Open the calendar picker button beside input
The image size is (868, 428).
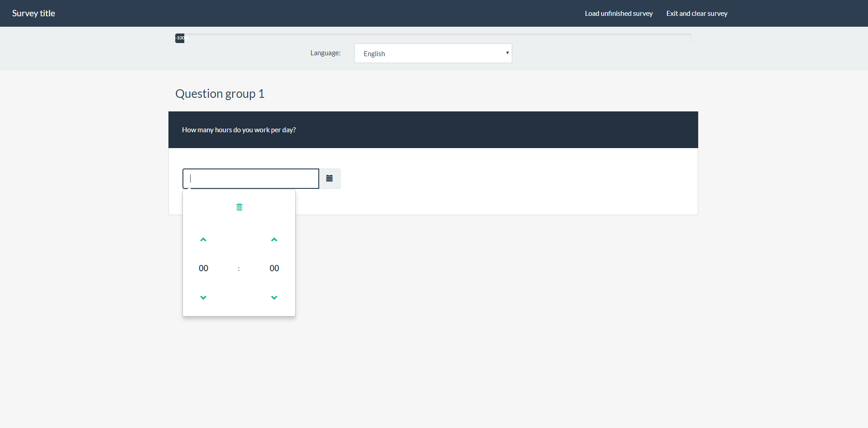(x=330, y=178)
